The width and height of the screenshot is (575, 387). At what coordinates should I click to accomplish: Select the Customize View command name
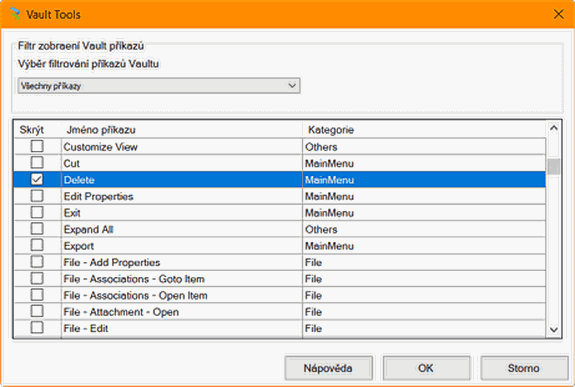coord(100,147)
